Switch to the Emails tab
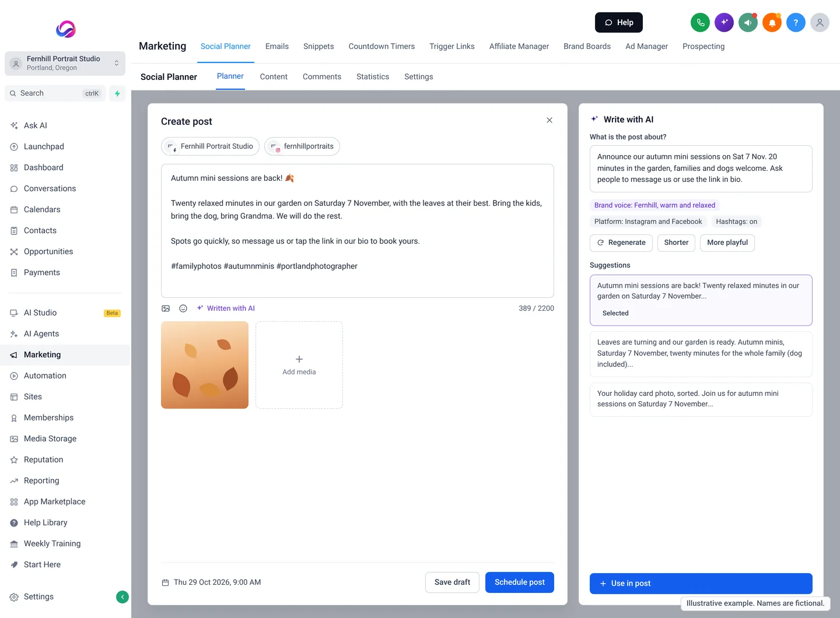This screenshot has width=840, height=618. (277, 47)
